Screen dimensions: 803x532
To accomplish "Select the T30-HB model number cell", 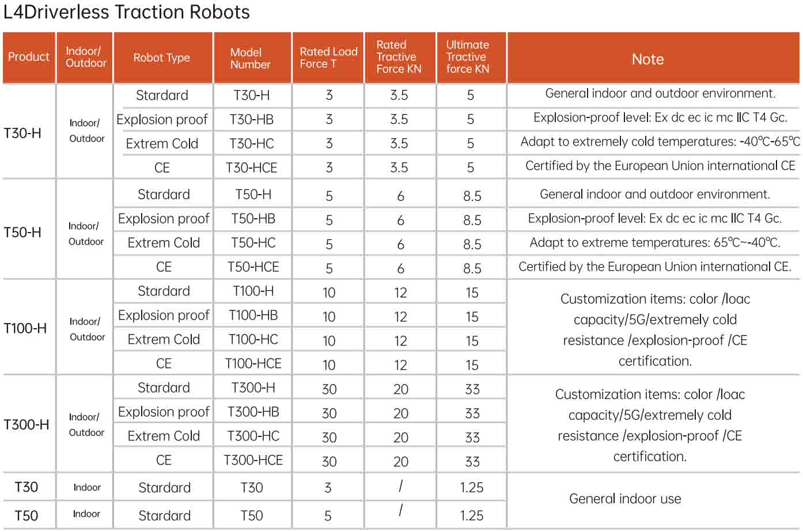I will (x=252, y=120).
